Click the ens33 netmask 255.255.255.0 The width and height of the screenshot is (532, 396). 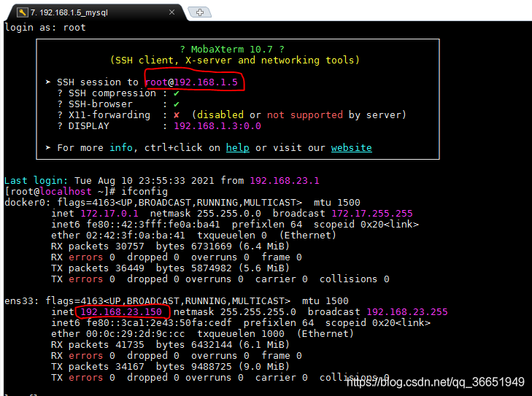tap(258, 312)
